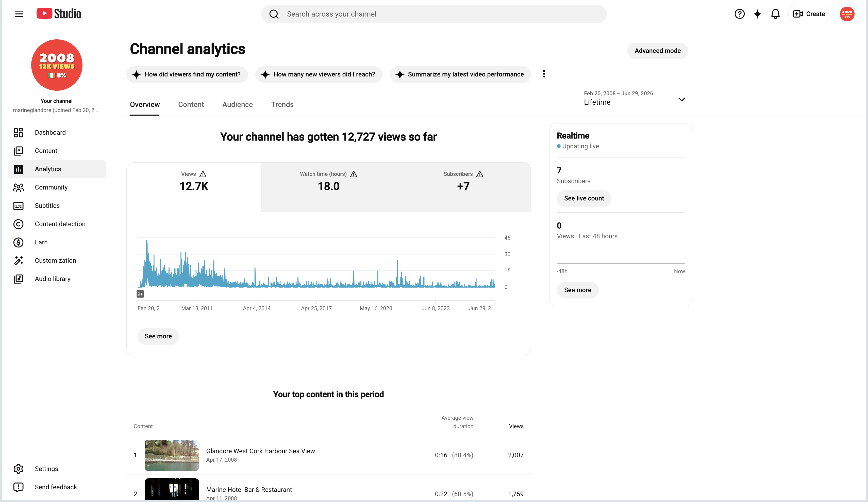Open Dashboard from the sidebar
The height and width of the screenshot is (502, 868).
(x=57, y=132)
